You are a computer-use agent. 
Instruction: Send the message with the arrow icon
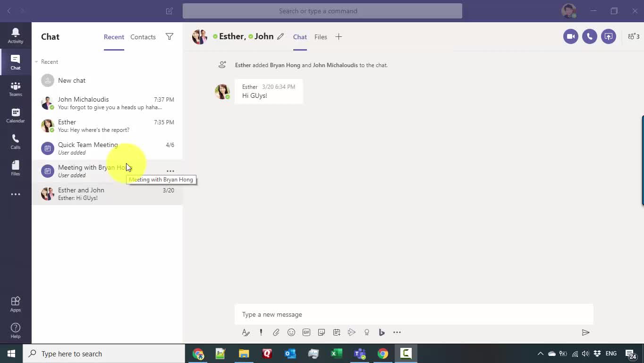[585, 332]
